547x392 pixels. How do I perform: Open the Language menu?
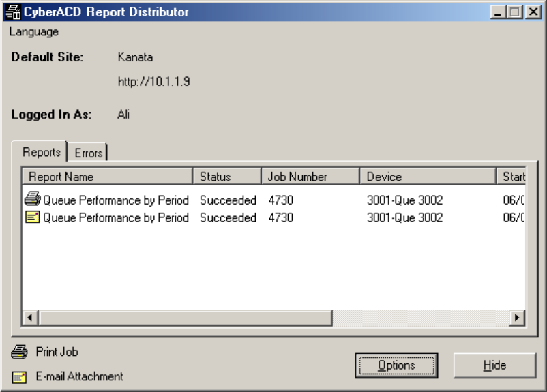[34, 32]
